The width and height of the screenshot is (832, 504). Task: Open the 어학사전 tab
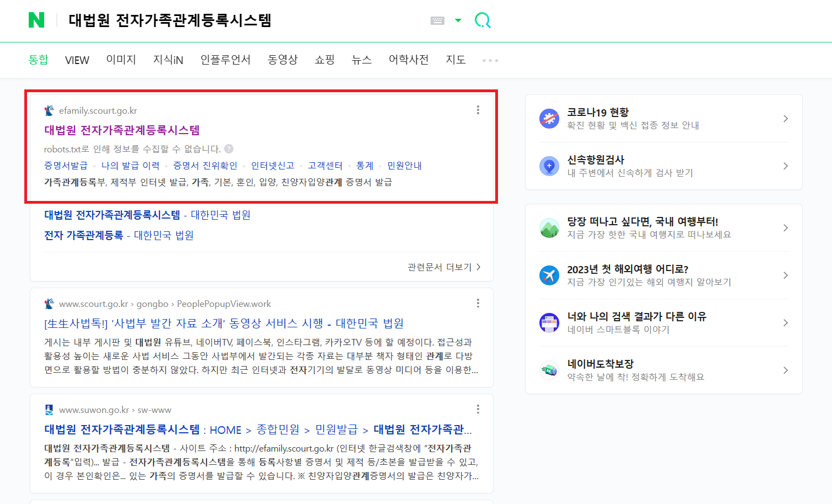409,60
